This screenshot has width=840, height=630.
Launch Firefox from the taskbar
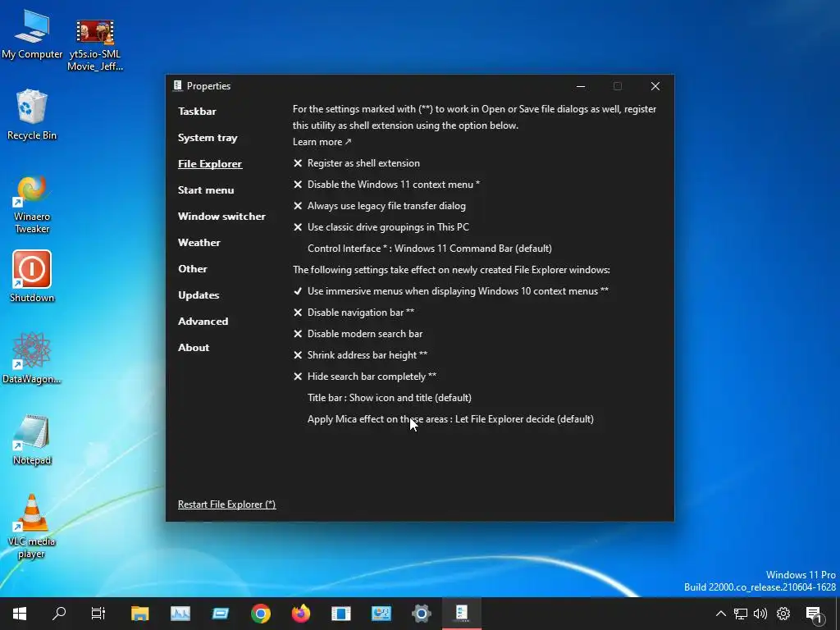tap(300, 614)
